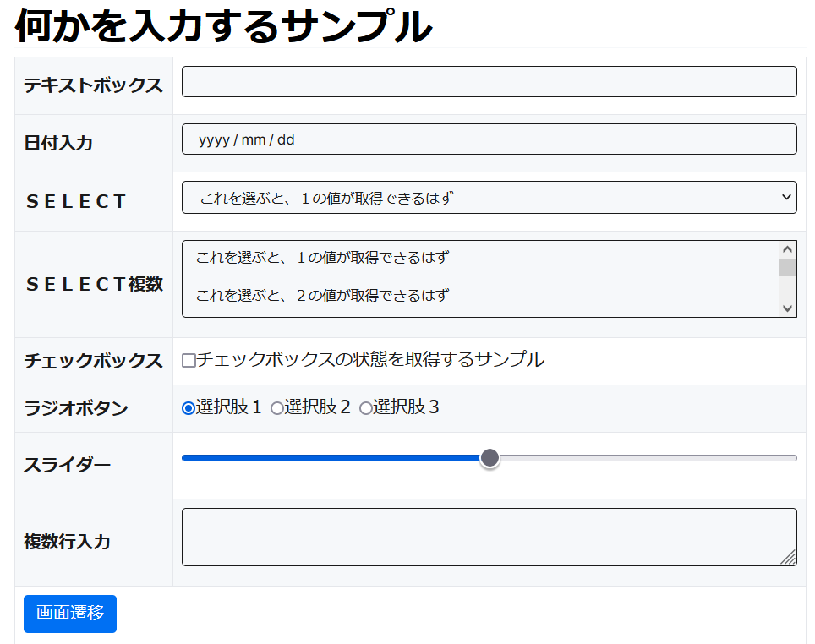Select radio button 選択肢１
This screenshot has height=644, width=815.
click(189, 408)
